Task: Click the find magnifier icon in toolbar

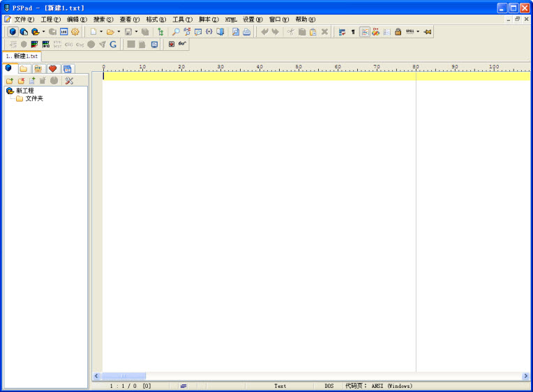Action: pyautogui.click(x=176, y=32)
